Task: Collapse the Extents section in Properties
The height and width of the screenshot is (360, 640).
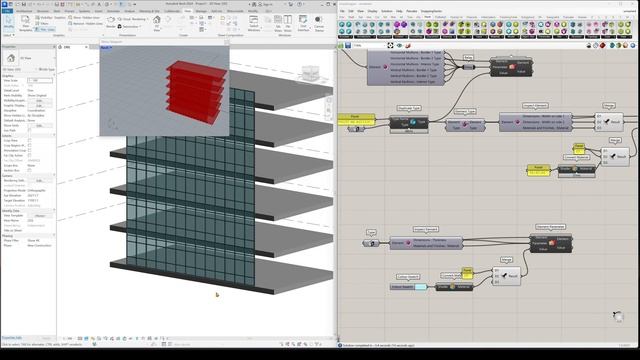Action: coord(53,136)
